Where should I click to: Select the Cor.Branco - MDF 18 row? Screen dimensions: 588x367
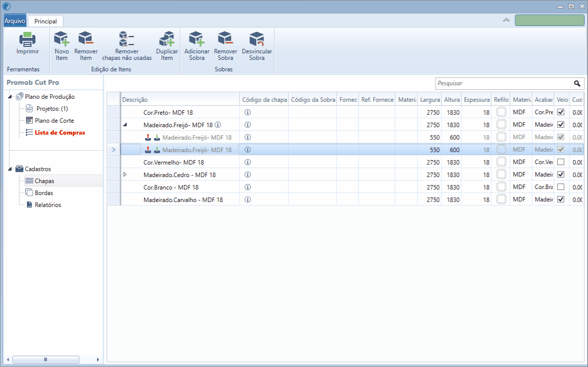[345, 187]
